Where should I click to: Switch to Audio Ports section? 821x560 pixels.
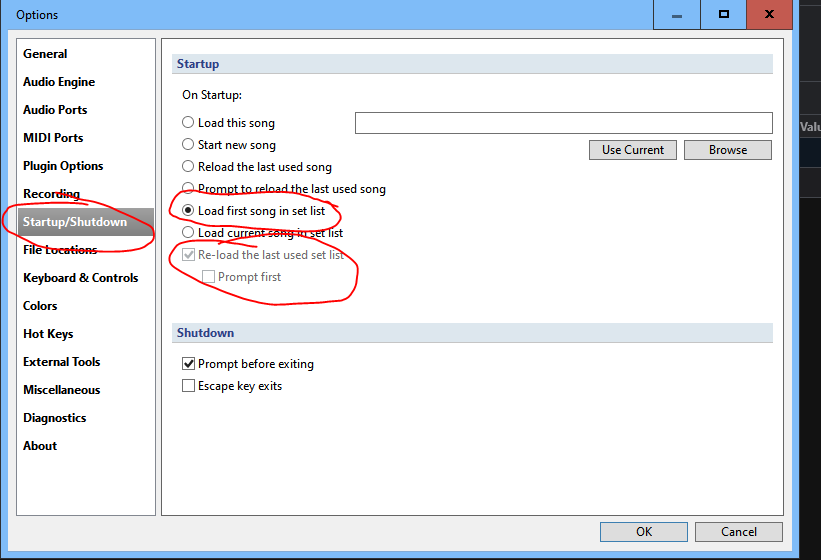(x=55, y=110)
